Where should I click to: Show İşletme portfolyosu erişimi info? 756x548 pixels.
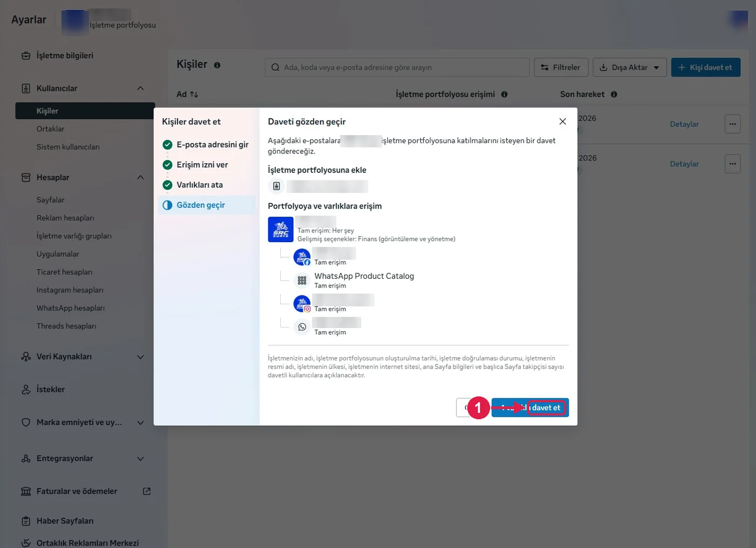point(504,94)
